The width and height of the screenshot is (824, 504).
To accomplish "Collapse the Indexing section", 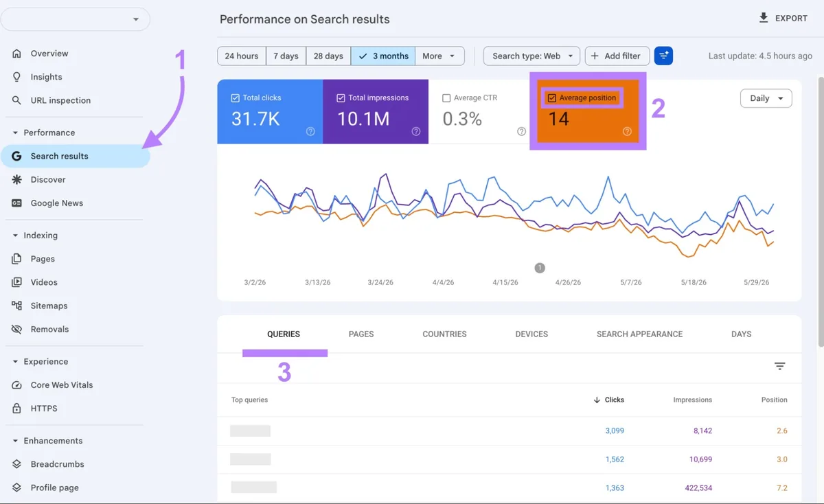I will point(15,236).
